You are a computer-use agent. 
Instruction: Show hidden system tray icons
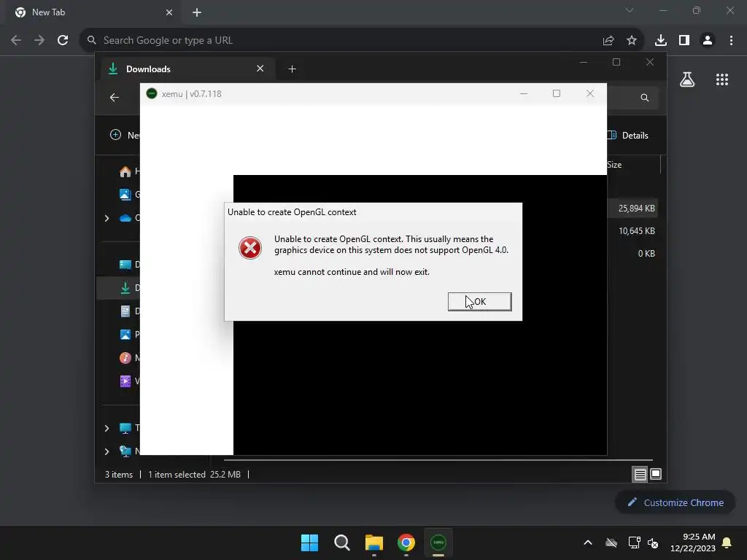pos(588,542)
